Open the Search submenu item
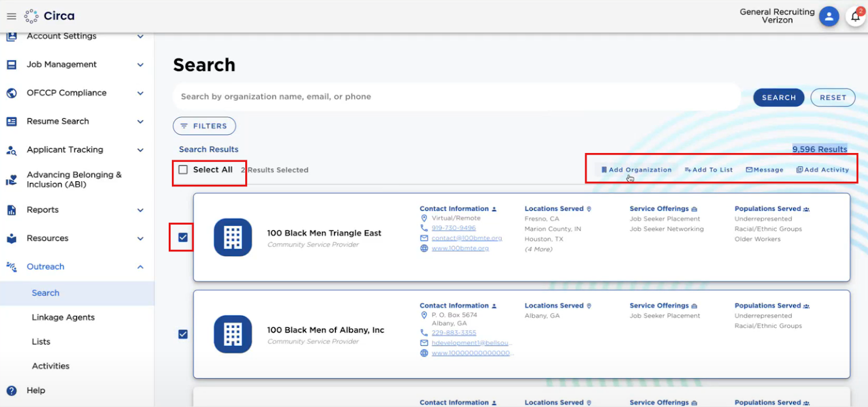Viewport: 868px width, 407px height. pos(77,293)
